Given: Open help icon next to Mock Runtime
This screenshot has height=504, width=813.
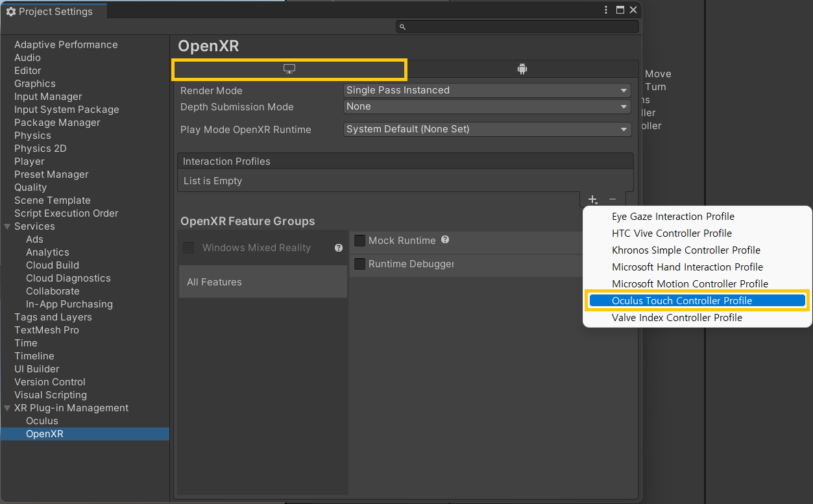Looking at the screenshot, I should 445,239.
